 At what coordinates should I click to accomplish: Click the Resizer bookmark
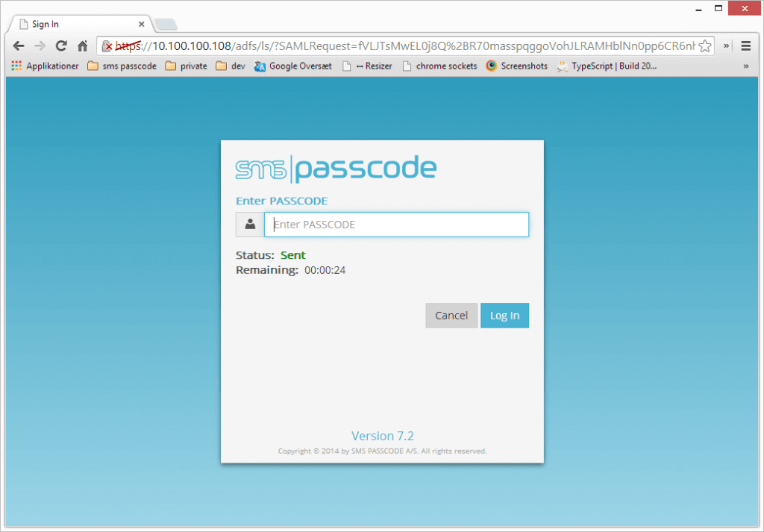point(367,66)
